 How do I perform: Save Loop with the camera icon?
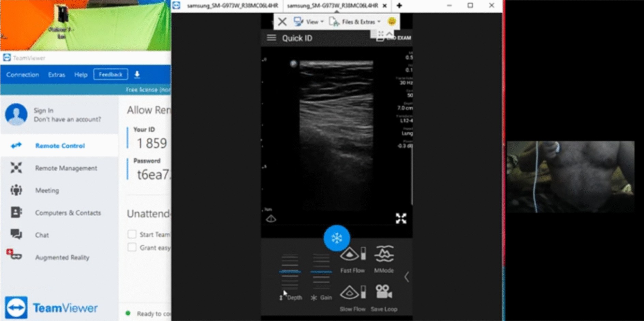tap(384, 298)
